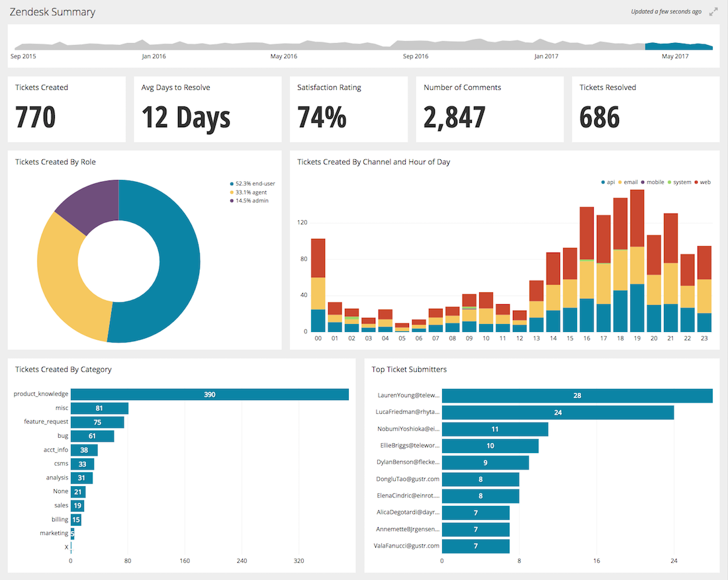The height and width of the screenshot is (580, 728).
Task: Select the end-user legend item
Action: click(x=255, y=183)
